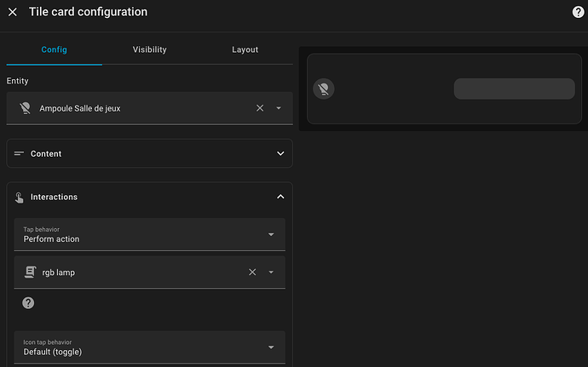Clear the rgb lamp action selection

point(252,272)
